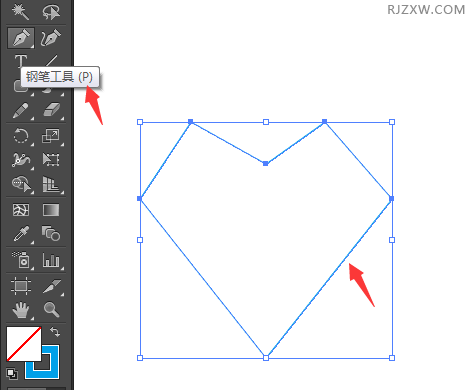Select the Magic Wand tool
472x390 pixels.
(x=20, y=12)
